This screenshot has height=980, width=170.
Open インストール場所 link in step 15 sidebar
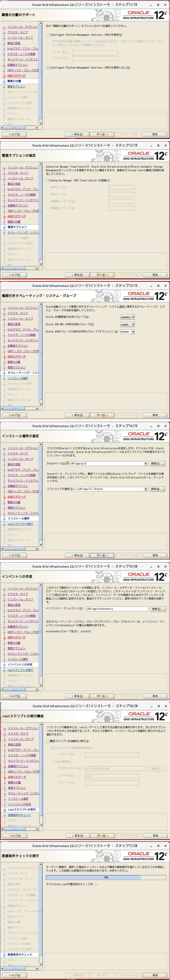[x=18, y=659]
